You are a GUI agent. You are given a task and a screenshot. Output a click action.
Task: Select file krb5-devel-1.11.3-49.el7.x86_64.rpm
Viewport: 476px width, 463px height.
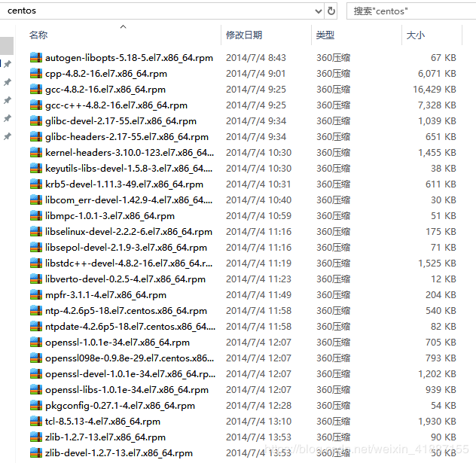[124, 184]
